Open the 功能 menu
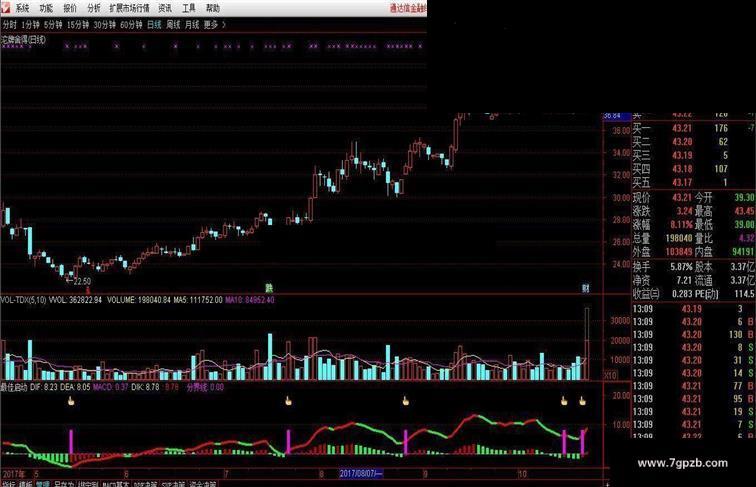The image size is (756, 487). (46, 8)
